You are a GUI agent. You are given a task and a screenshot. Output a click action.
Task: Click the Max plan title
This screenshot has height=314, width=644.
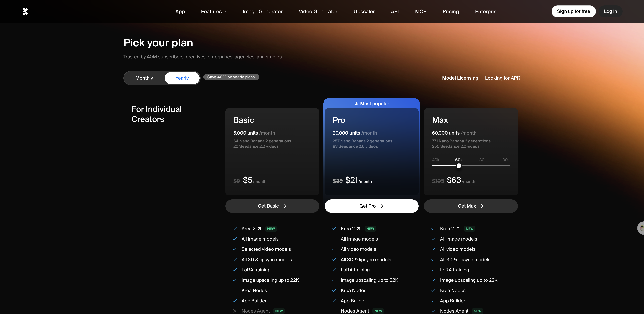point(440,120)
